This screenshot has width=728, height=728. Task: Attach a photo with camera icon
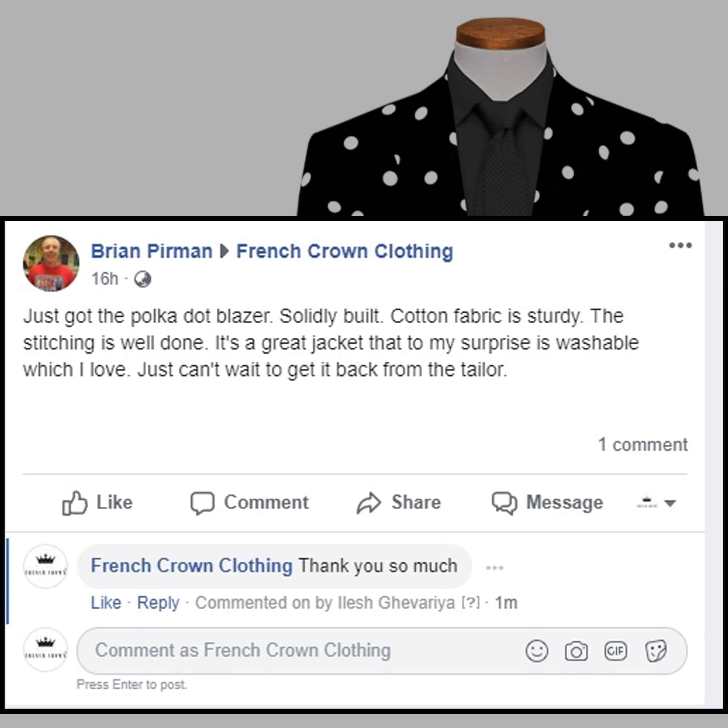576,651
